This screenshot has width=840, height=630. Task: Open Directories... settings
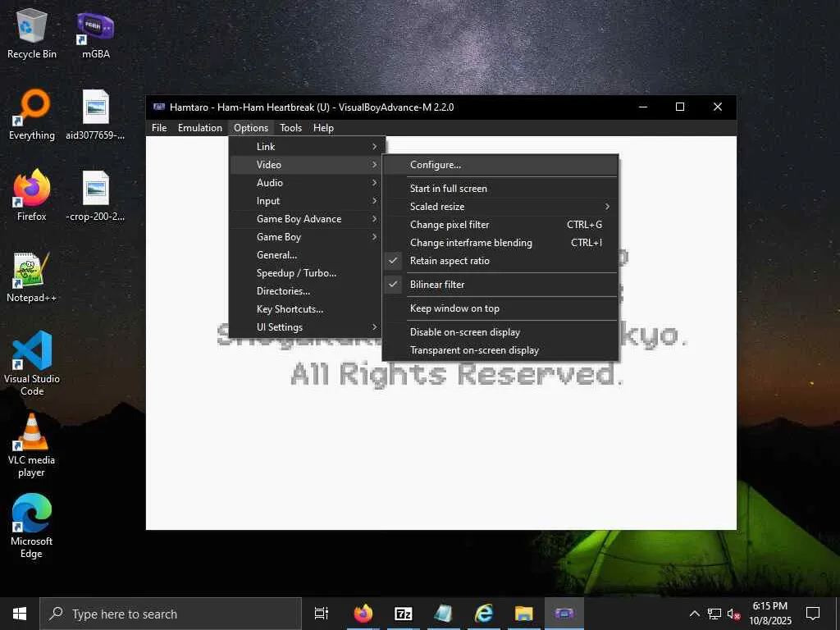[307, 291]
